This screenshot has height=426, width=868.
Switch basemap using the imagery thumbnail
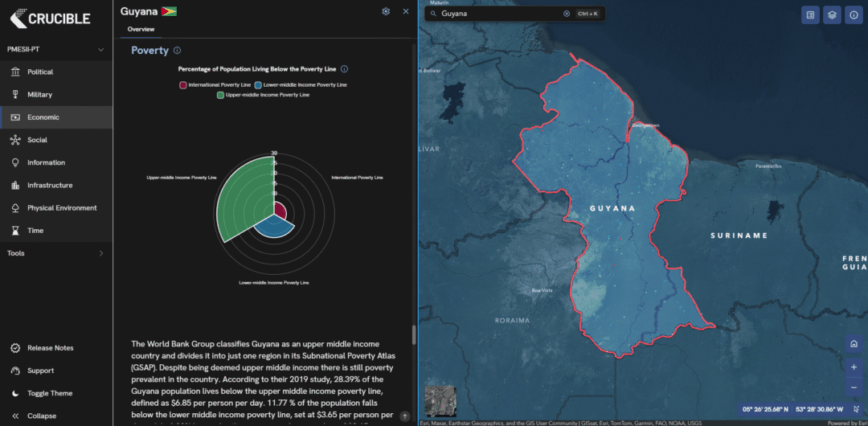pyautogui.click(x=438, y=399)
